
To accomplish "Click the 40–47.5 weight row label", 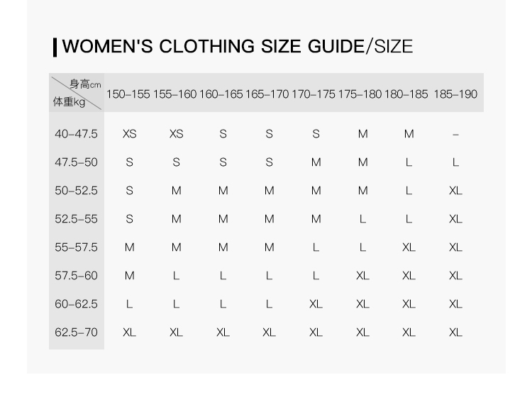I will (76, 134).
